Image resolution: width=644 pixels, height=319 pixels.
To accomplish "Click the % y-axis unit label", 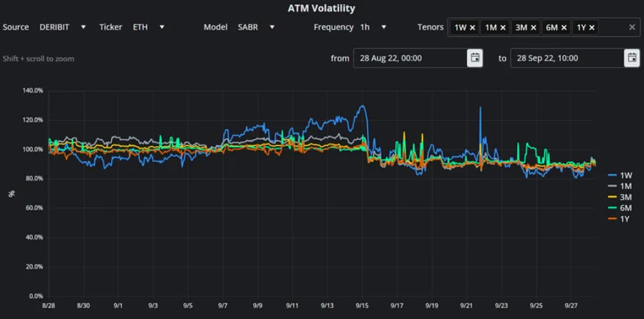I will tap(11, 194).
